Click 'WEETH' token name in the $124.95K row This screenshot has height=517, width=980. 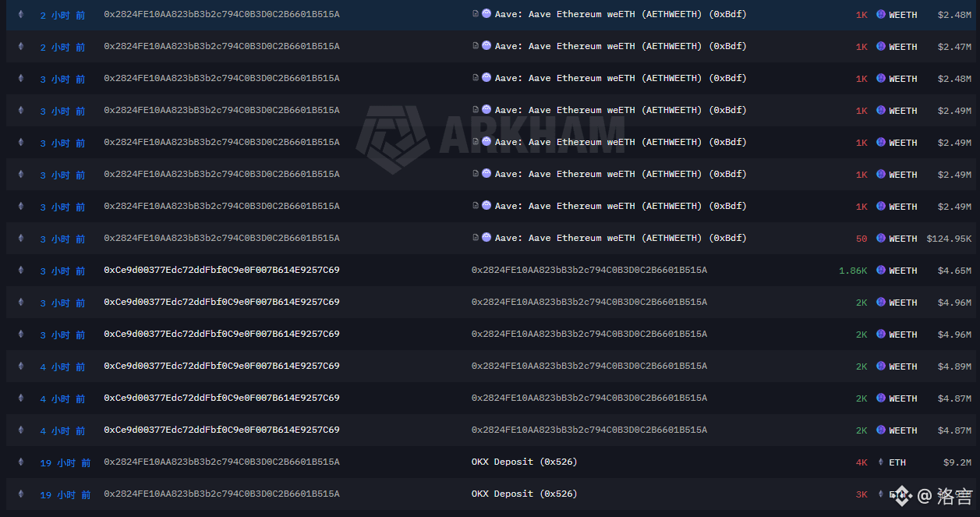coord(904,239)
